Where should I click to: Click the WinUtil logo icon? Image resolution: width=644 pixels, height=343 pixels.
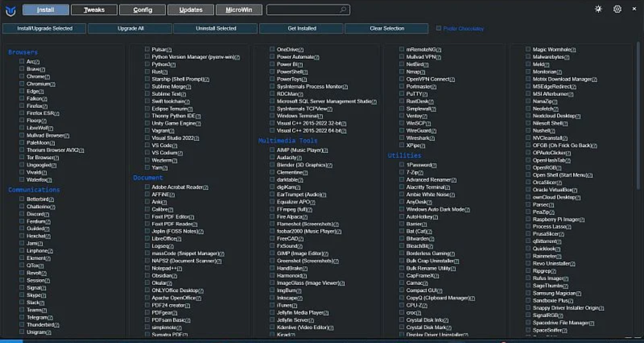[x=11, y=11]
